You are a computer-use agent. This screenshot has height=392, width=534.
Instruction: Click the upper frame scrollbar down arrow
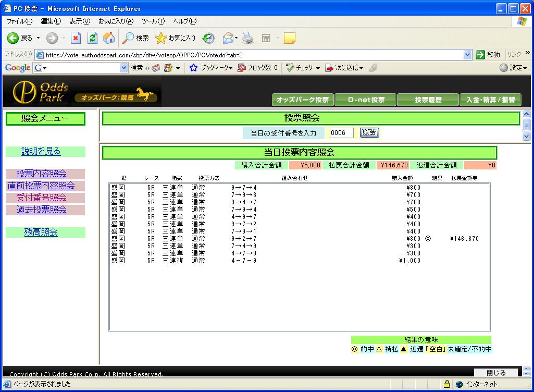[527, 137]
